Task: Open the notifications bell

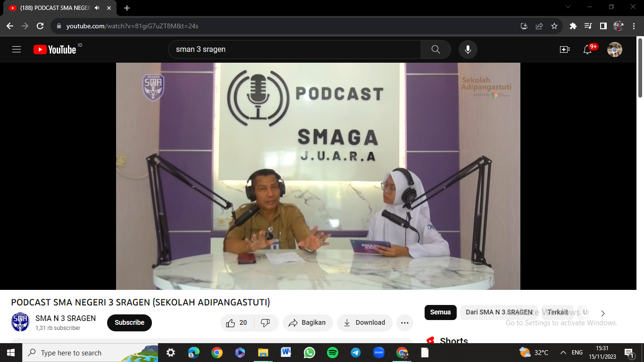Action: tap(587, 49)
